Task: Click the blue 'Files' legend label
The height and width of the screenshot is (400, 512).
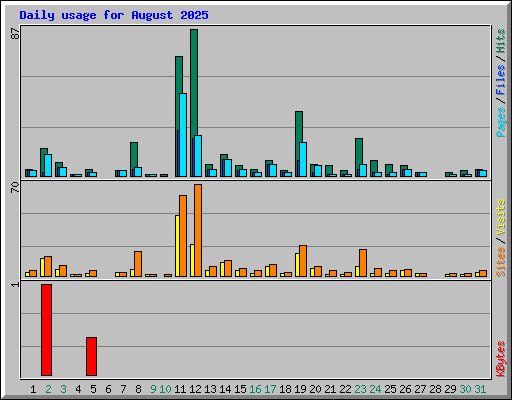Action: [x=501, y=80]
